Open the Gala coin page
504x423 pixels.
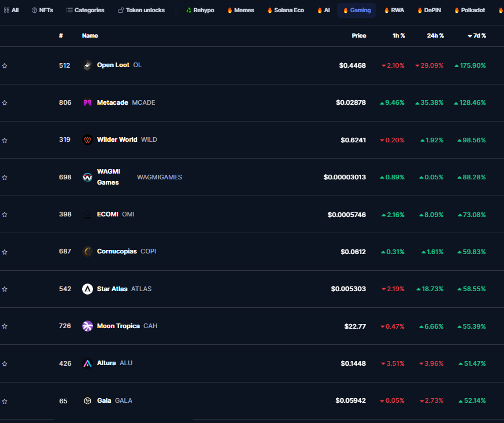(x=104, y=400)
